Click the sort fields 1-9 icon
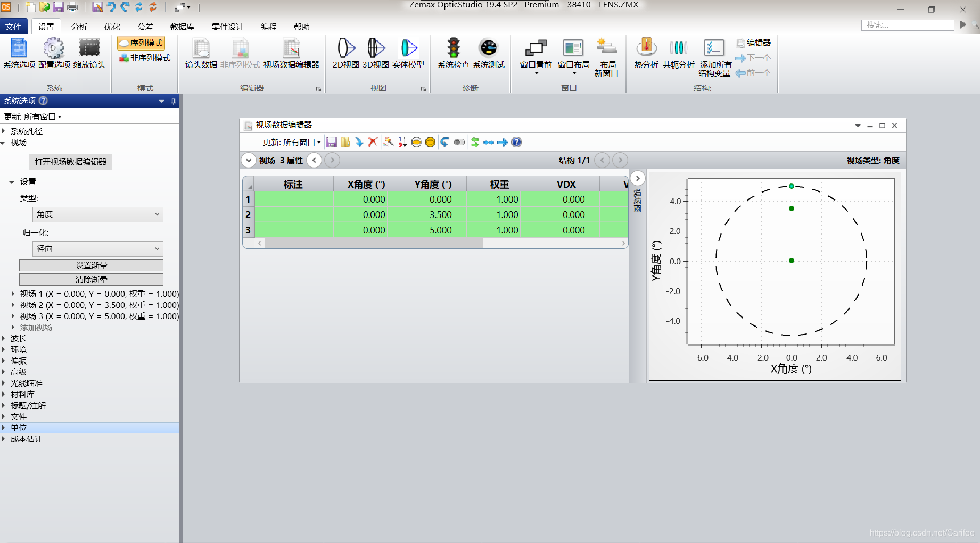Image resolution: width=980 pixels, height=543 pixels. click(x=402, y=142)
